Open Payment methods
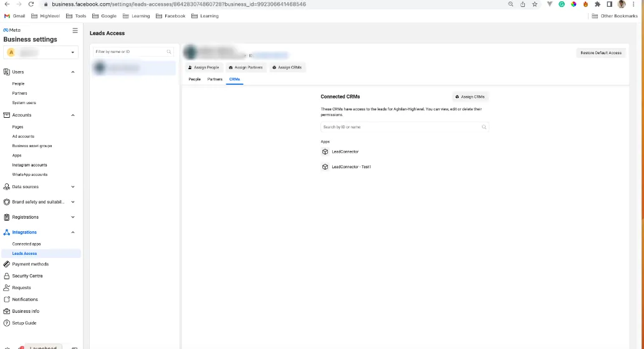The width and height of the screenshot is (644, 349). pyautogui.click(x=31, y=264)
